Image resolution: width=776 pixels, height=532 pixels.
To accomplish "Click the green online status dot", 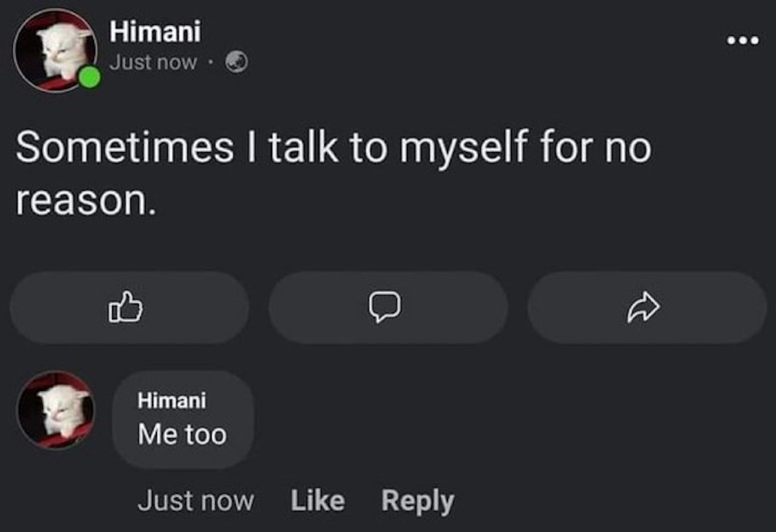I will click(x=90, y=77).
